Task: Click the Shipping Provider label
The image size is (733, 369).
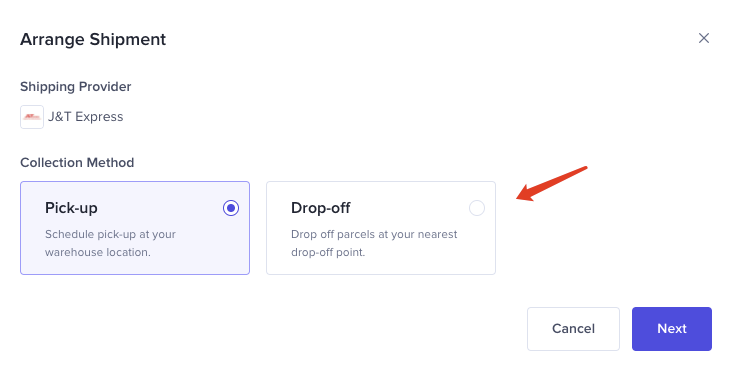Action: coord(76,87)
